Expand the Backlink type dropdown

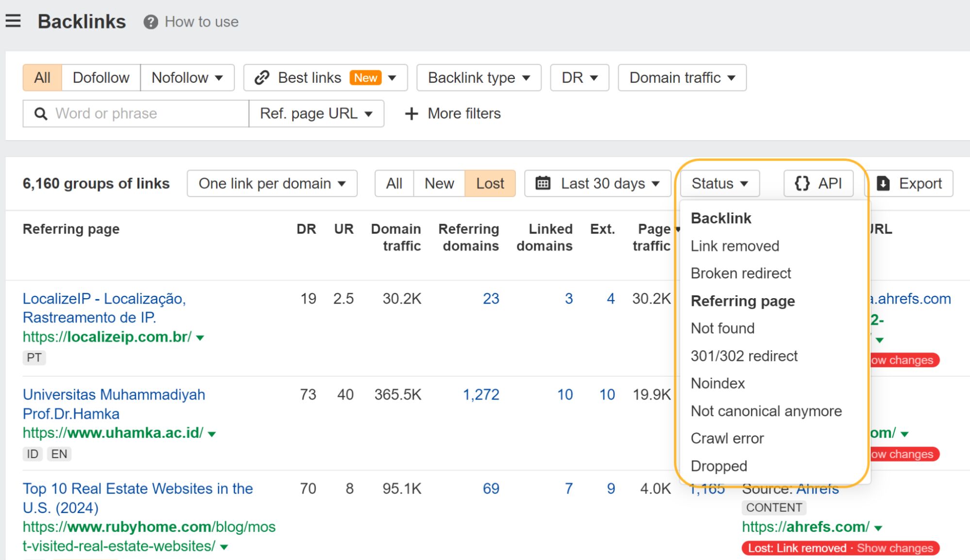coord(478,78)
